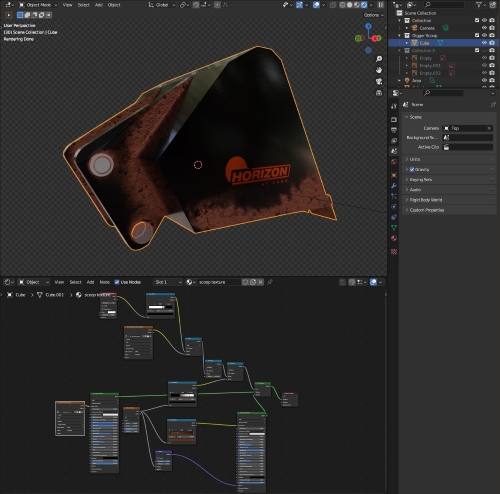Hide the Camera object in viewport

484,28
